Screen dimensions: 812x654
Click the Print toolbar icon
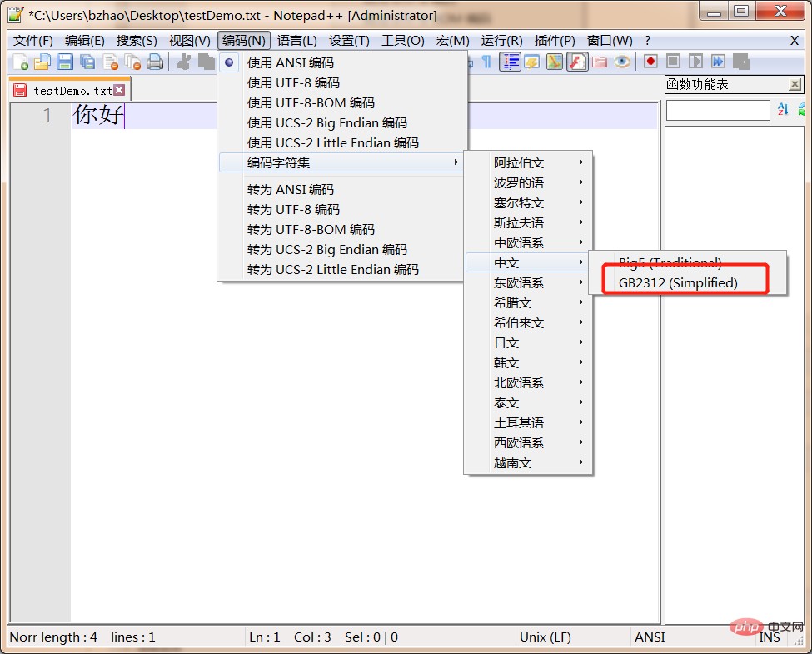(155, 62)
